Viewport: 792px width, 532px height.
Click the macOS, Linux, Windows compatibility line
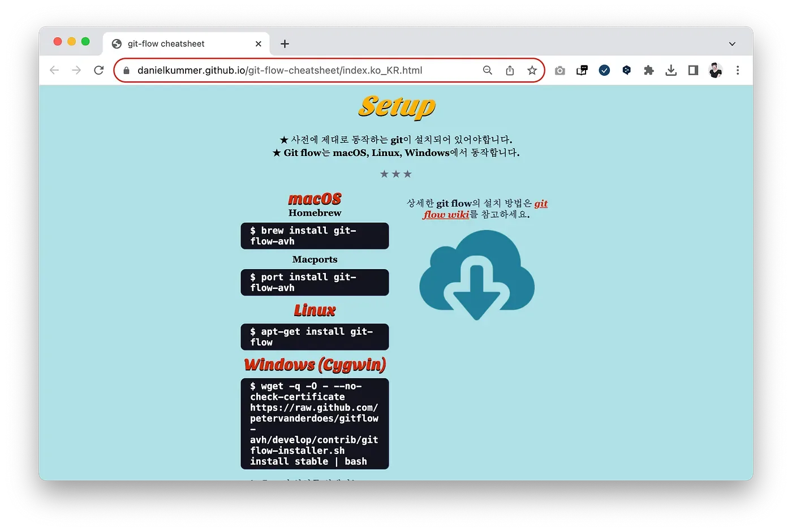(396, 153)
